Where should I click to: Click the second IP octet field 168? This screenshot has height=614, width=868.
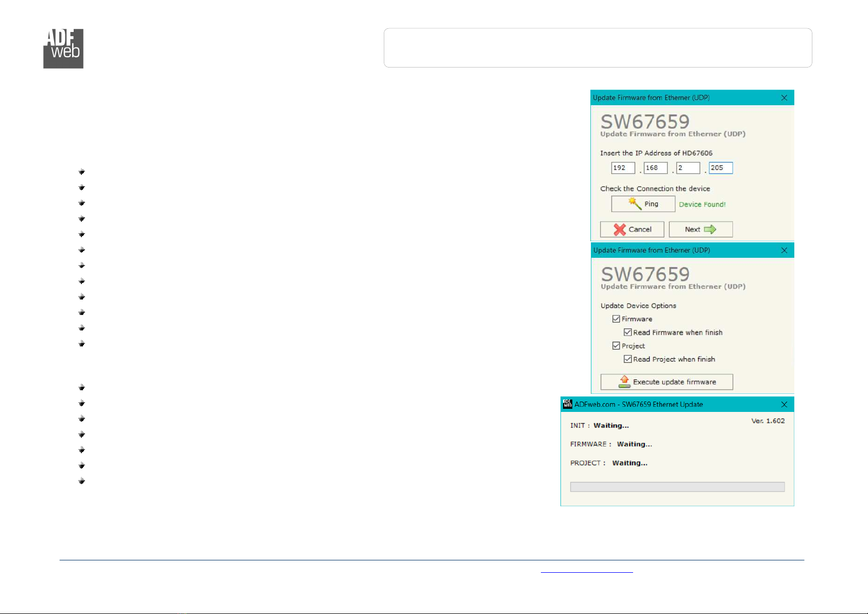coord(656,168)
